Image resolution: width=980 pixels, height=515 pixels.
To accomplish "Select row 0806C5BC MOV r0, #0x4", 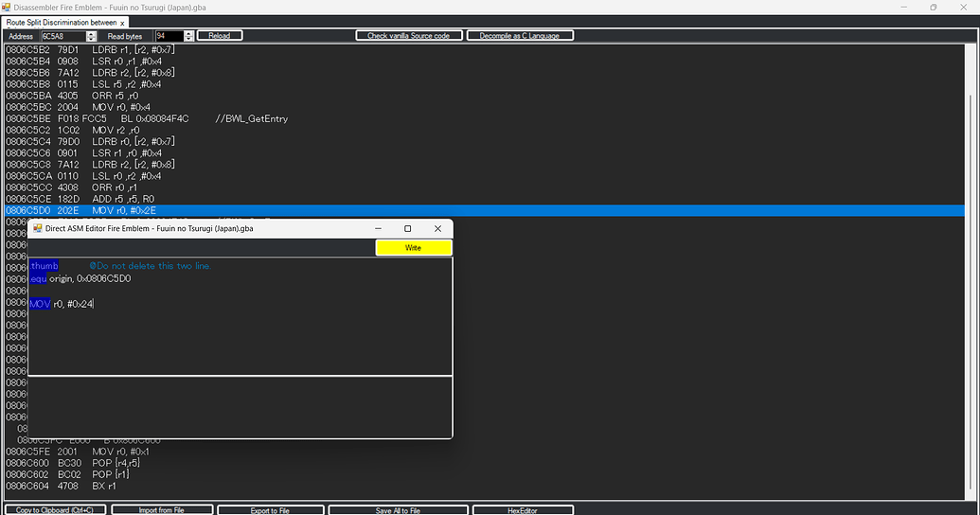I will click(485, 108).
